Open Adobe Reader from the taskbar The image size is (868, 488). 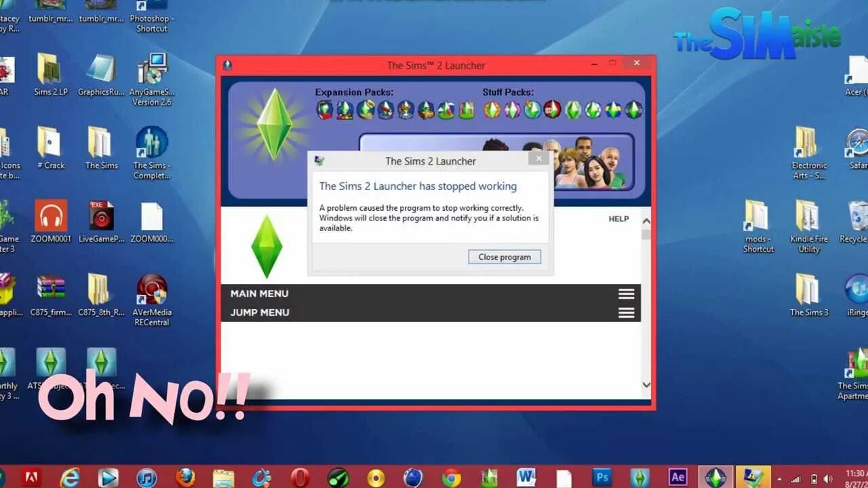click(x=31, y=477)
